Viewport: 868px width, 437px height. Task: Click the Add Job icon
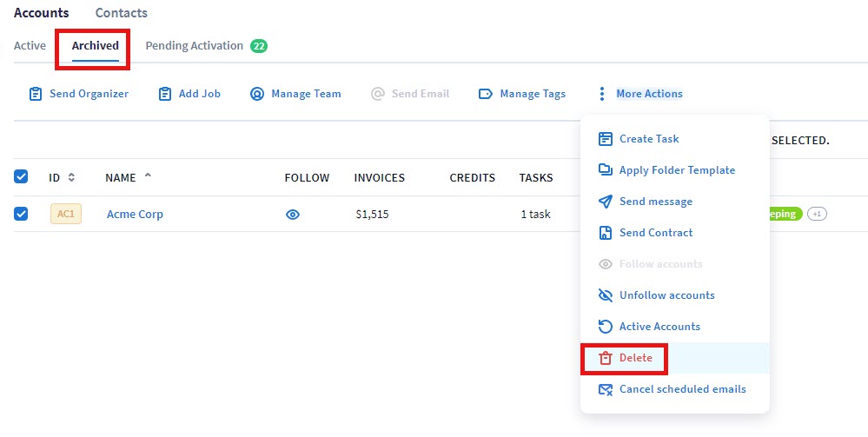[165, 94]
